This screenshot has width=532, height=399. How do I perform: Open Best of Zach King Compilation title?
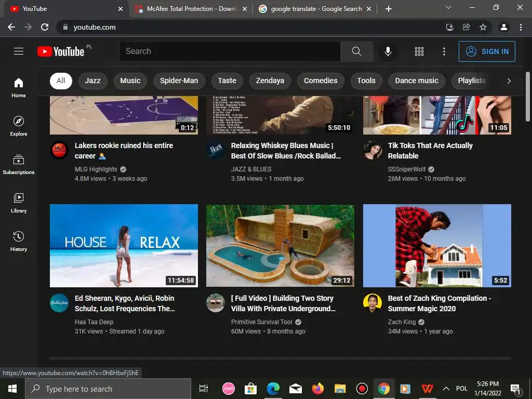click(x=440, y=303)
